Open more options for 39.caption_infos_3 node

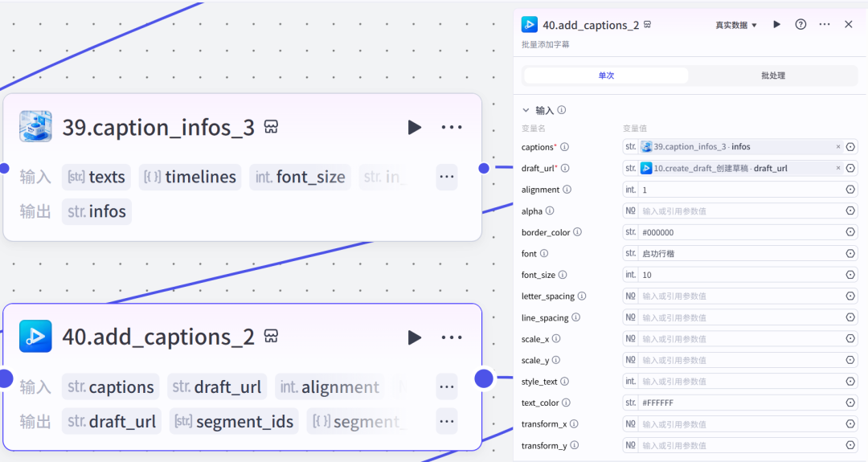click(452, 128)
